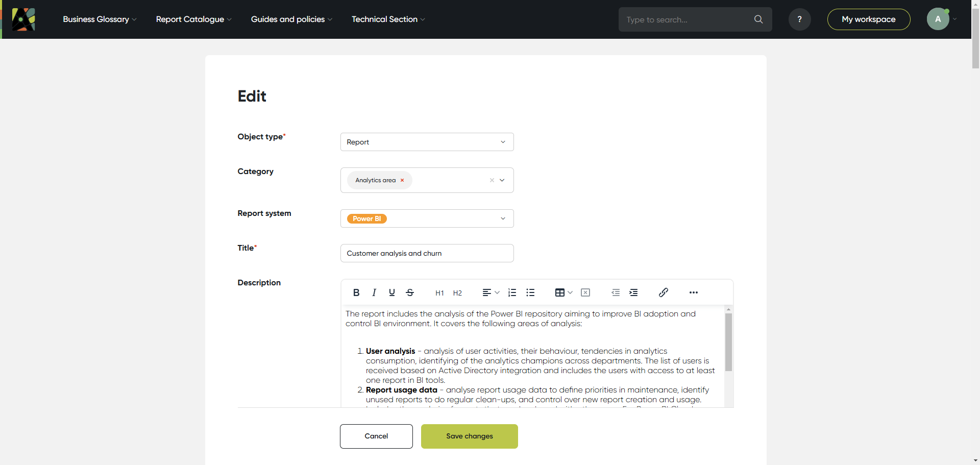This screenshot has width=980, height=465.
Task: Toggle bold formatting in description editor
Action: click(x=356, y=292)
